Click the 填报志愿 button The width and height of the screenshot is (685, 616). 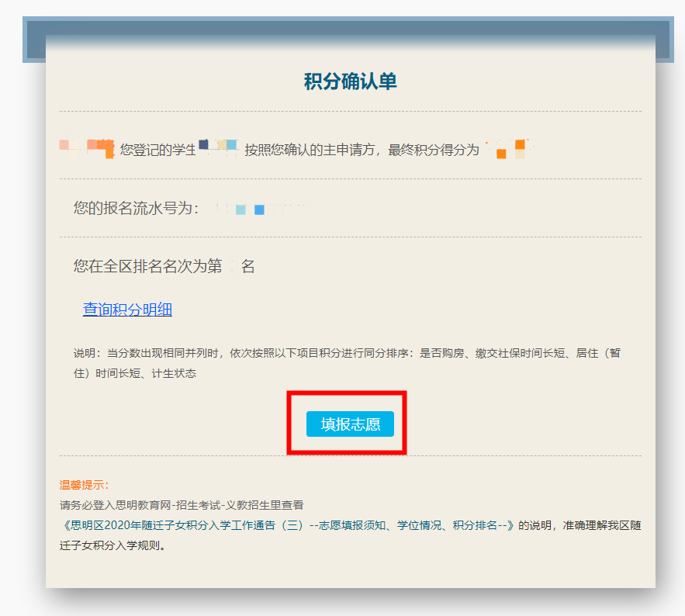click(x=350, y=424)
